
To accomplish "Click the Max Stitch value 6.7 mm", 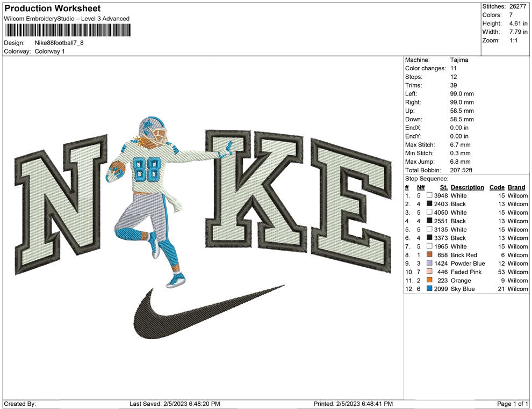I will click(460, 145).
